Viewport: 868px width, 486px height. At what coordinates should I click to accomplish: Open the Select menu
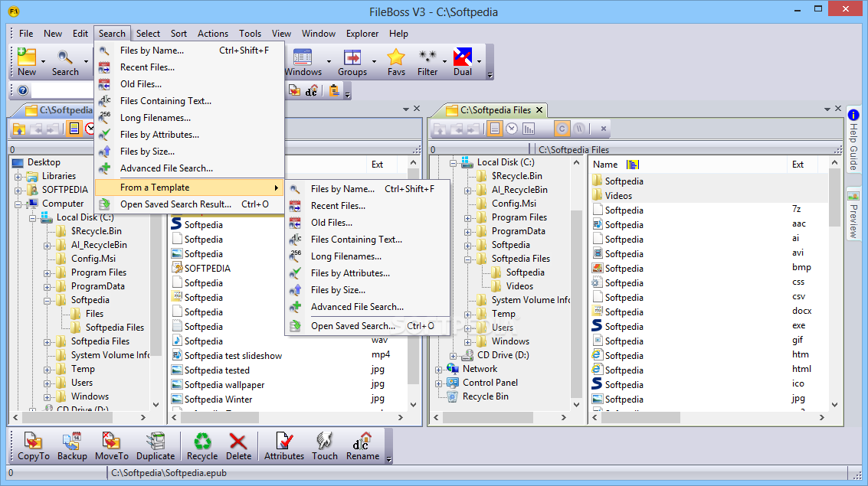(x=148, y=33)
